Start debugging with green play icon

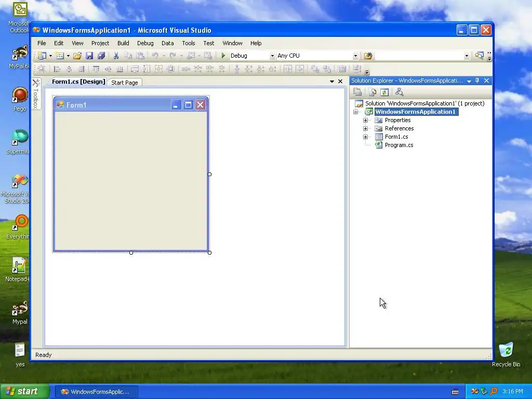[x=223, y=55]
